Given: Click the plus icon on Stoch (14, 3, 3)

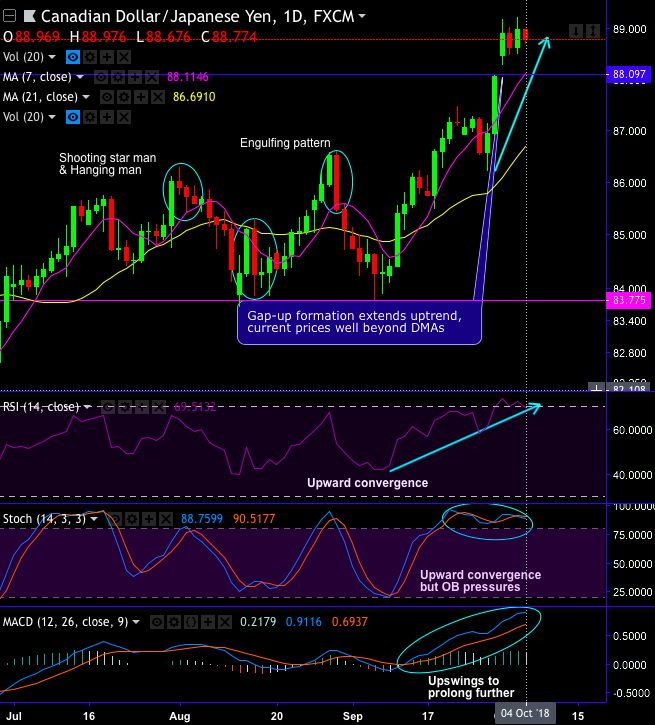Looking at the screenshot, I should click(148, 519).
